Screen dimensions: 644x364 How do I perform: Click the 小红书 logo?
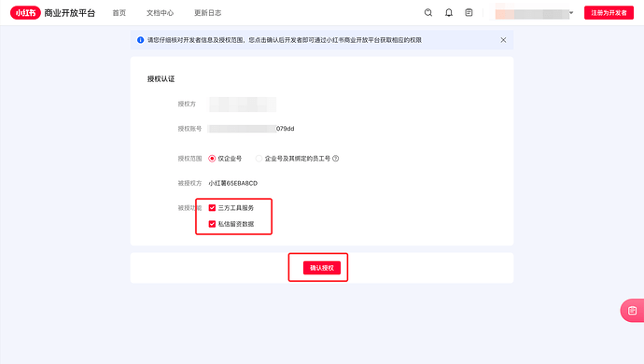pyautogui.click(x=25, y=13)
